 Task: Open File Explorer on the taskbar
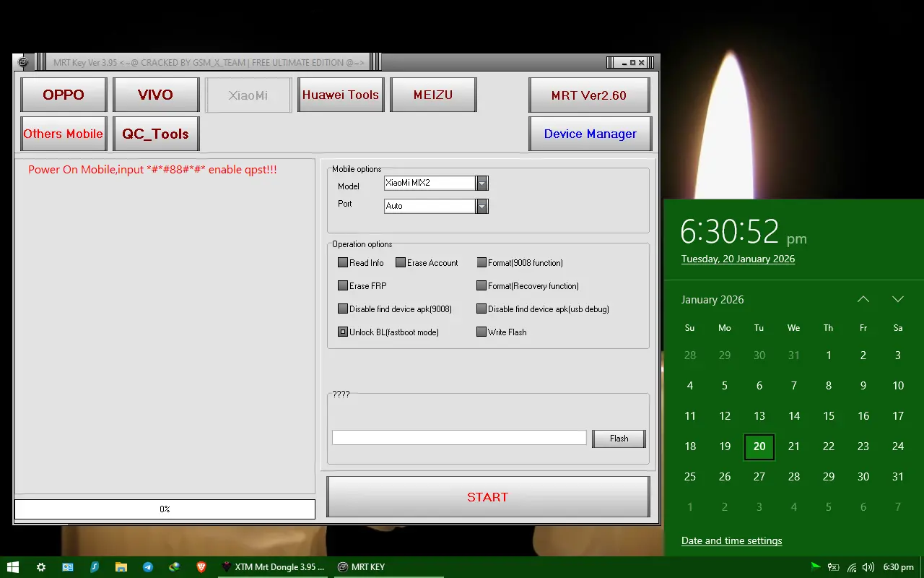pyautogui.click(x=121, y=567)
